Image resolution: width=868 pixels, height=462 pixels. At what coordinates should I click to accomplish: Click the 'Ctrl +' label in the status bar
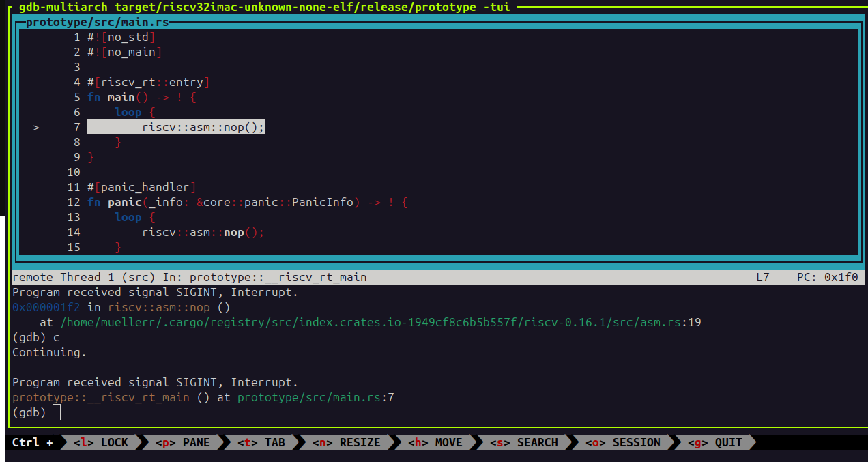32,442
